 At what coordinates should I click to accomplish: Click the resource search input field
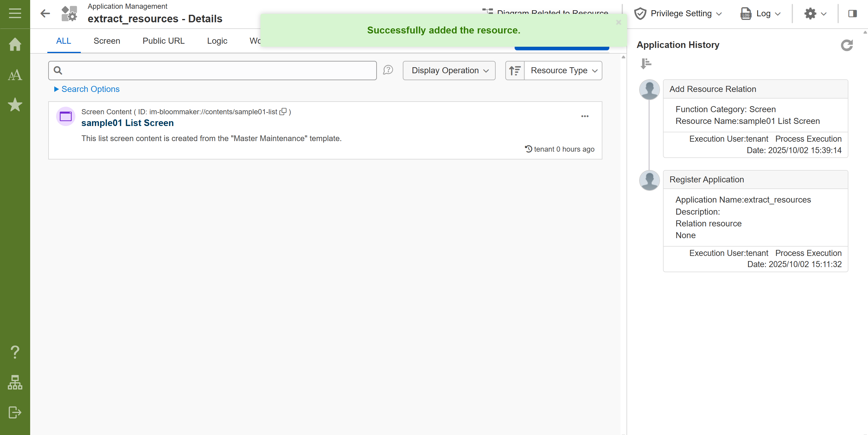216,71
